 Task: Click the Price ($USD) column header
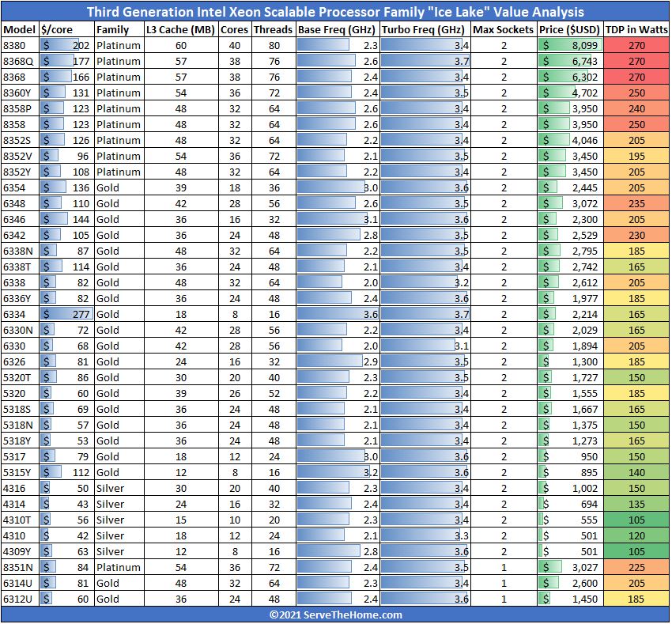(x=570, y=29)
